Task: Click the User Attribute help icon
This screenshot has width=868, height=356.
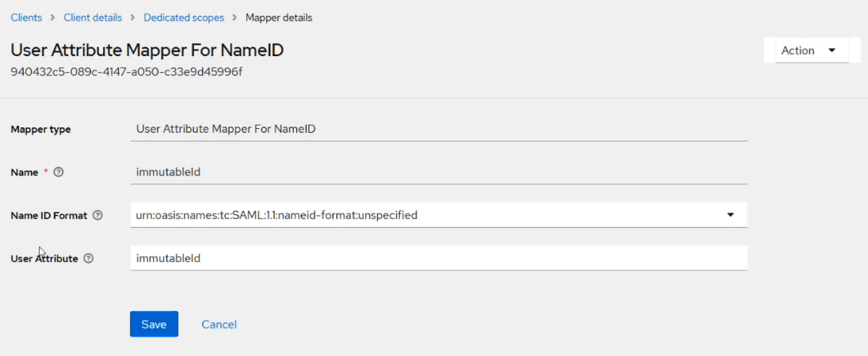Action: [x=89, y=259]
